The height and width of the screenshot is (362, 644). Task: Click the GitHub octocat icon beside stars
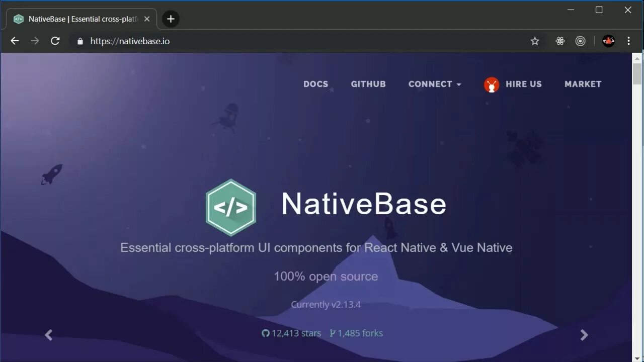click(x=265, y=333)
